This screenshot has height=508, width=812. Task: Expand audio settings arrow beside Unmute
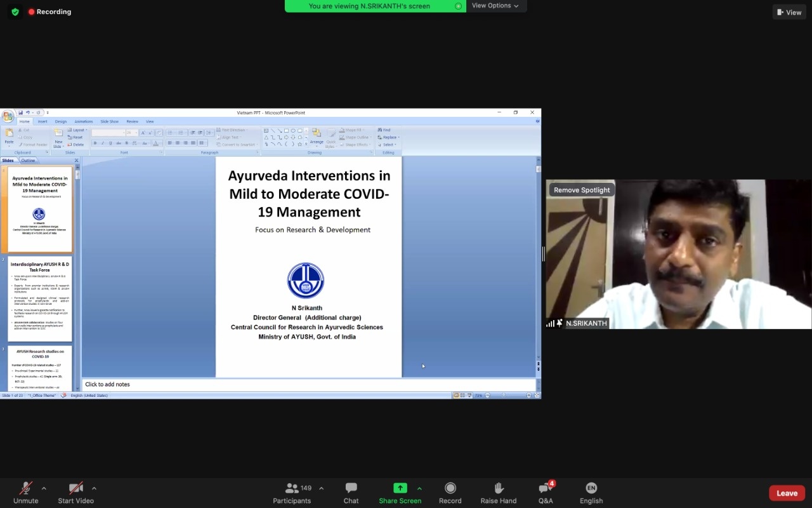pyautogui.click(x=44, y=488)
